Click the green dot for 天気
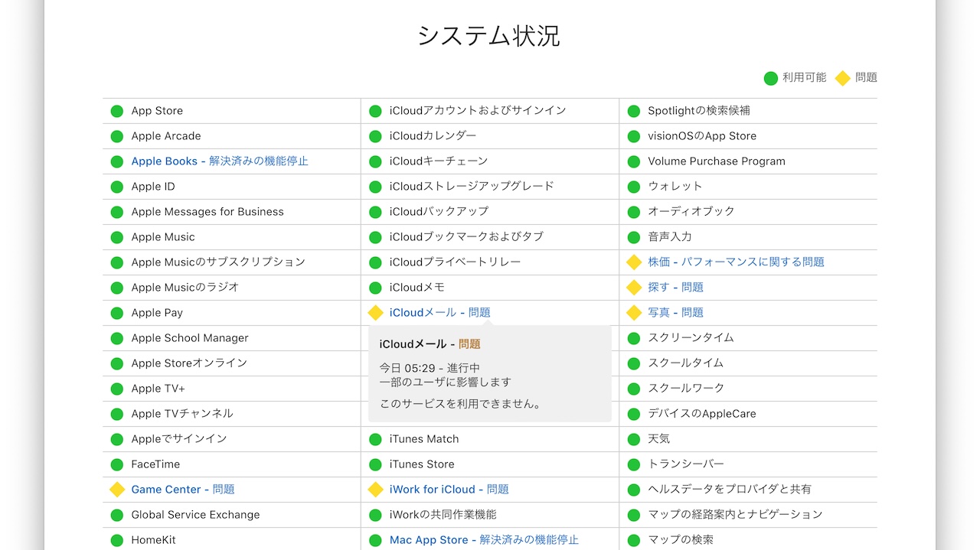Screen dimensions: 980x550 click(634, 439)
